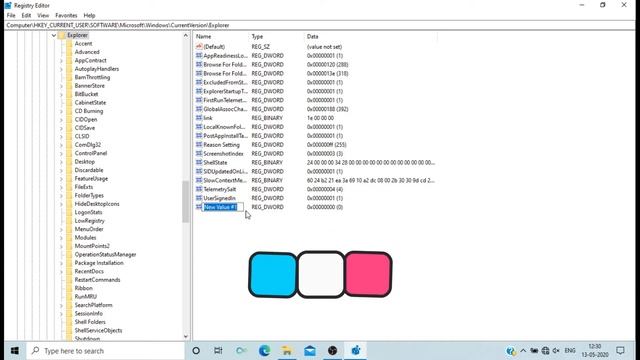Click the (Default) value string icon

click(199, 47)
